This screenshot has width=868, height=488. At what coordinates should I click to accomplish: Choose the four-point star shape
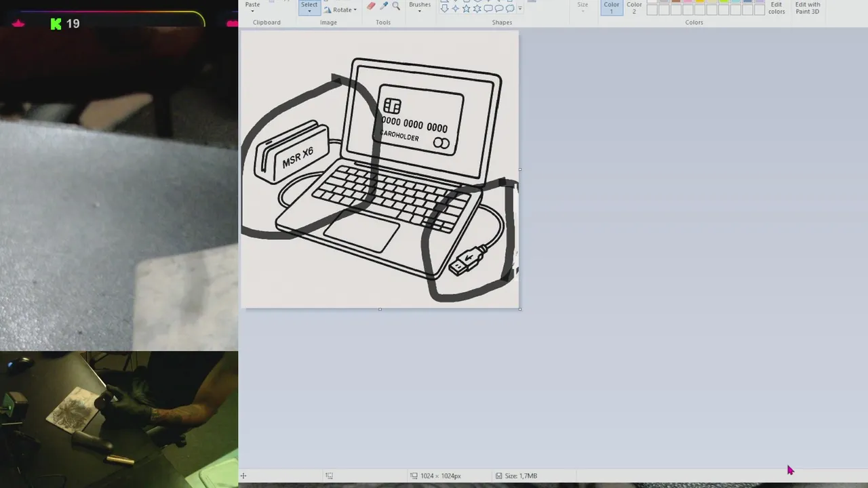(456, 8)
